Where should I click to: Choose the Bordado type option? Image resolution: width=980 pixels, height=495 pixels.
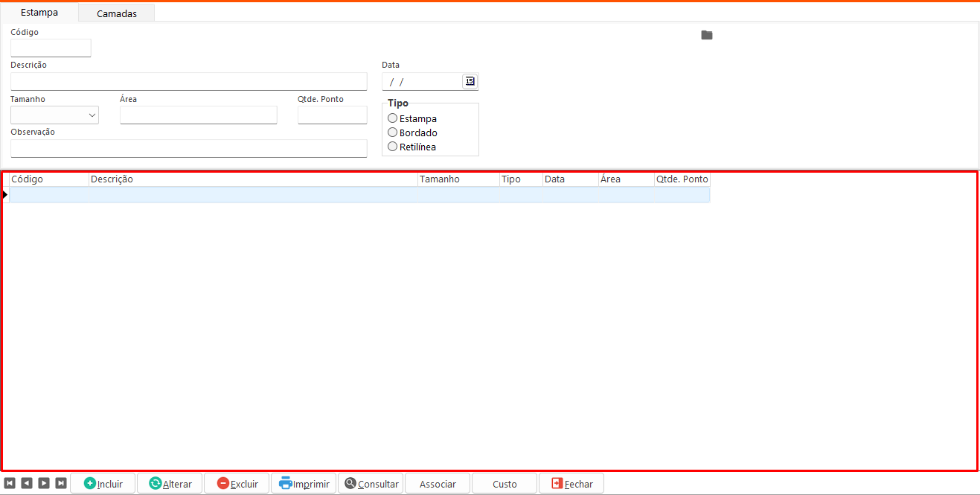(393, 132)
